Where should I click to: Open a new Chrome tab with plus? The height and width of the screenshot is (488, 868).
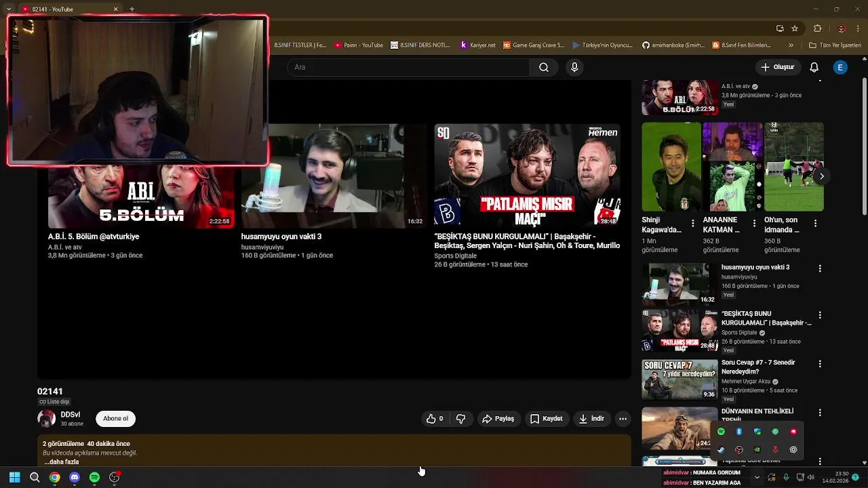coord(132,9)
